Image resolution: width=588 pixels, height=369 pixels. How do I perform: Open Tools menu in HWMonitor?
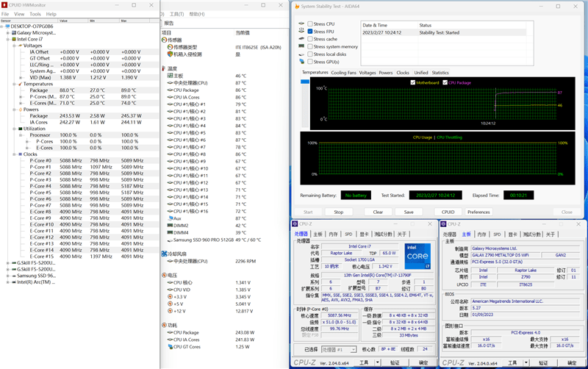click(x=35, y=14)
